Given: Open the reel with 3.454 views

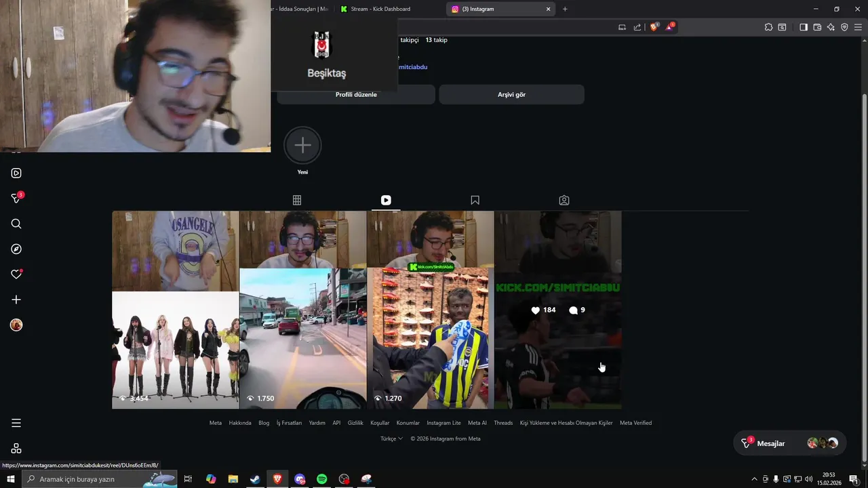Looking at the screenshot, I should click(x=175, y=310).
